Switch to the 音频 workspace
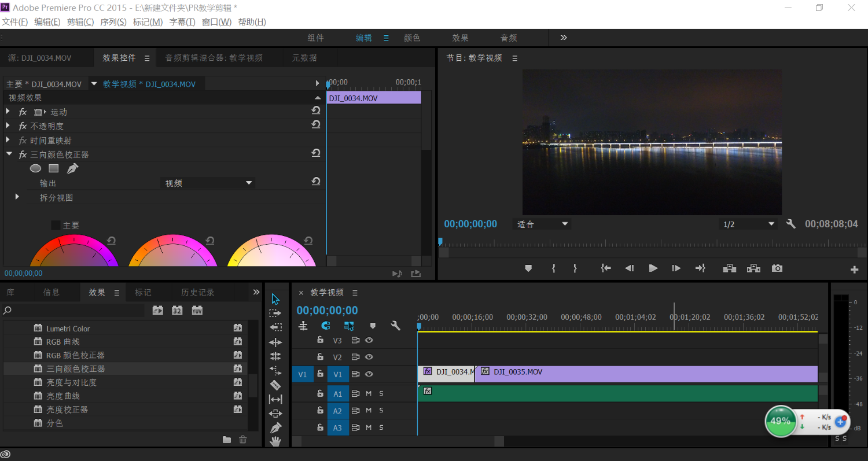This screenshot has height=461, width=868. tap(509, 38)
